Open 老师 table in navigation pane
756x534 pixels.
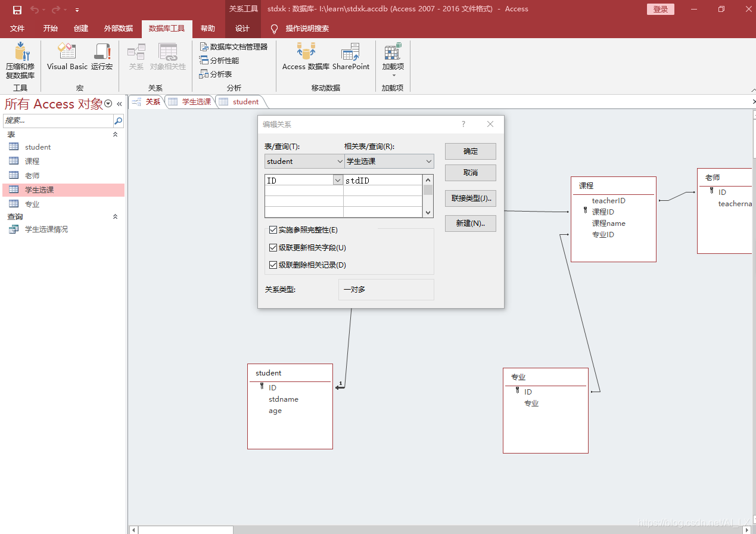tap(63, 175)
